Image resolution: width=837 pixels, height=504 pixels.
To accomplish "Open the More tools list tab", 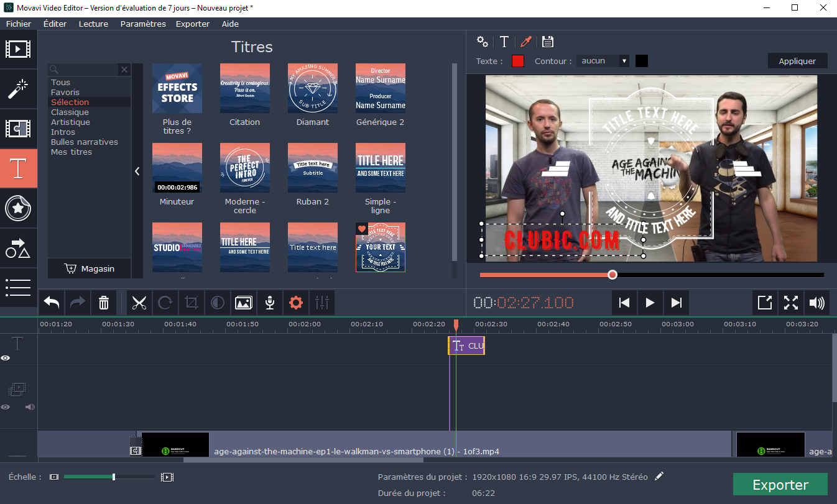I will click(x=18, y=287).
